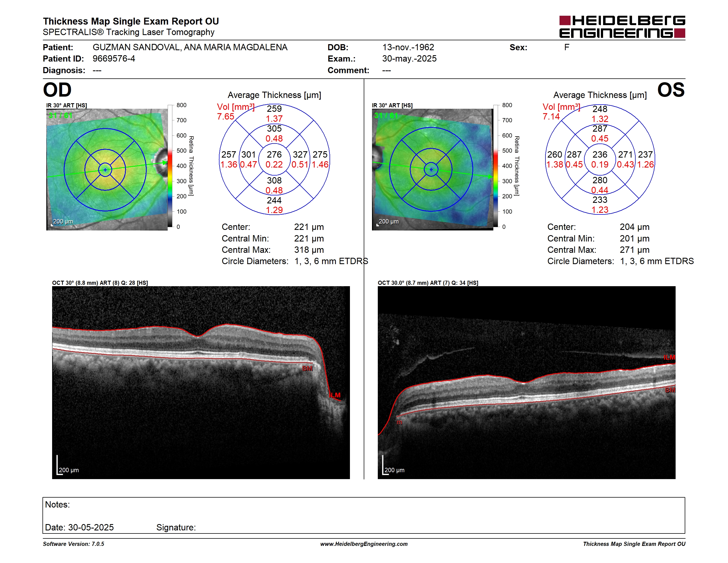
Task: Click the OS retina thickness color scale bar
Action: pos(496,166)
